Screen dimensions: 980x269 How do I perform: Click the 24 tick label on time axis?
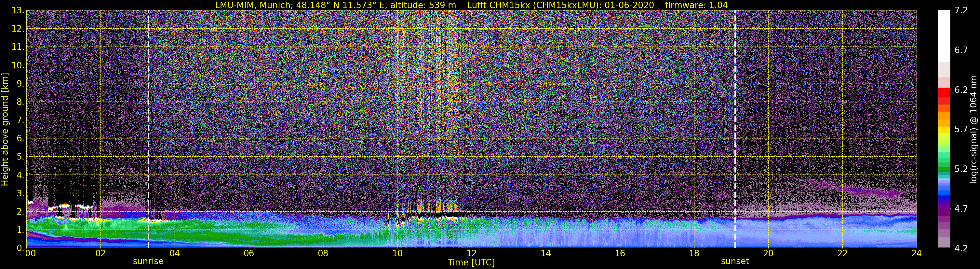pos(917,253)
